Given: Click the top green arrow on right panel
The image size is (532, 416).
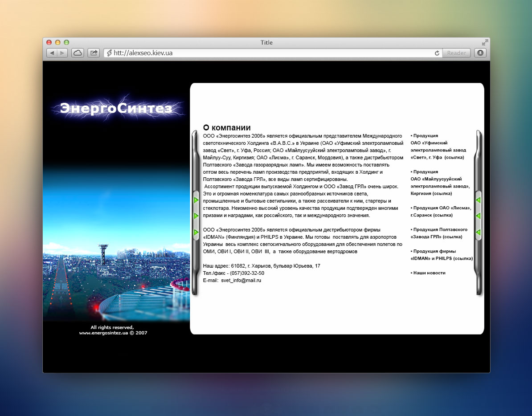Looking at the screenshot, I should (478, 200).
